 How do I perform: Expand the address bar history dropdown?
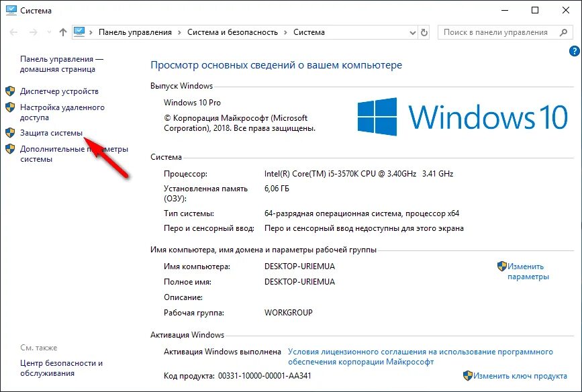(x=412, y=33)
